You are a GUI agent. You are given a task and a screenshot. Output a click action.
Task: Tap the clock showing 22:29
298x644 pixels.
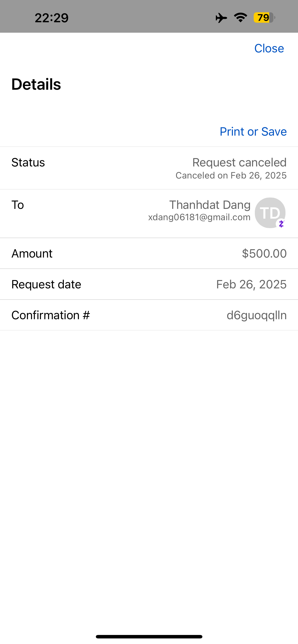[52, 18]
